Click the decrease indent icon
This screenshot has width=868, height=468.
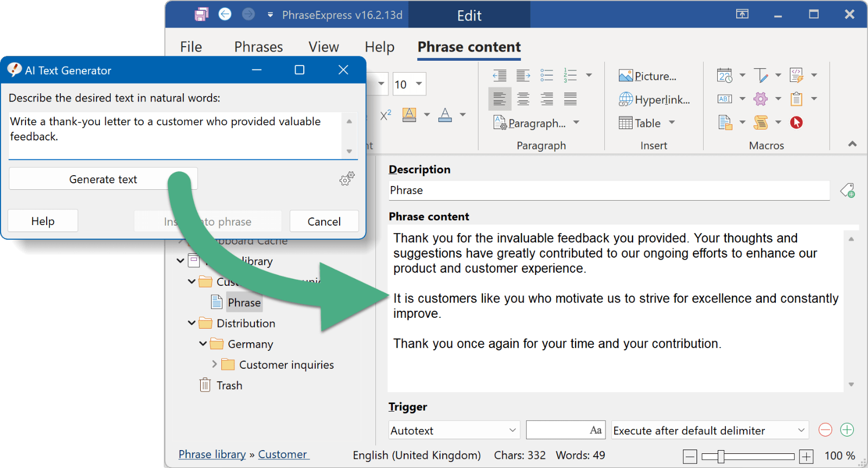pos(500,75)
